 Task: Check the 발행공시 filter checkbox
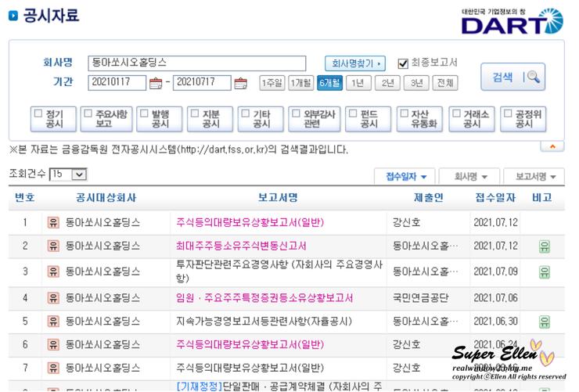144,113
